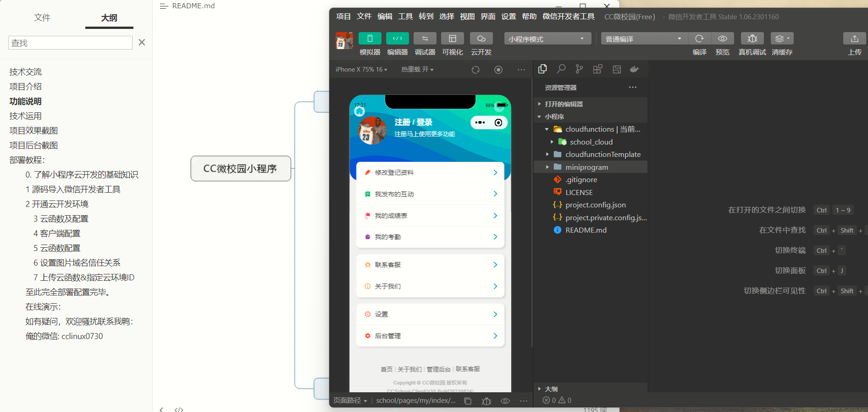
Task: Go to 项目效果截图 outline heading
Action: pos(33,131)
